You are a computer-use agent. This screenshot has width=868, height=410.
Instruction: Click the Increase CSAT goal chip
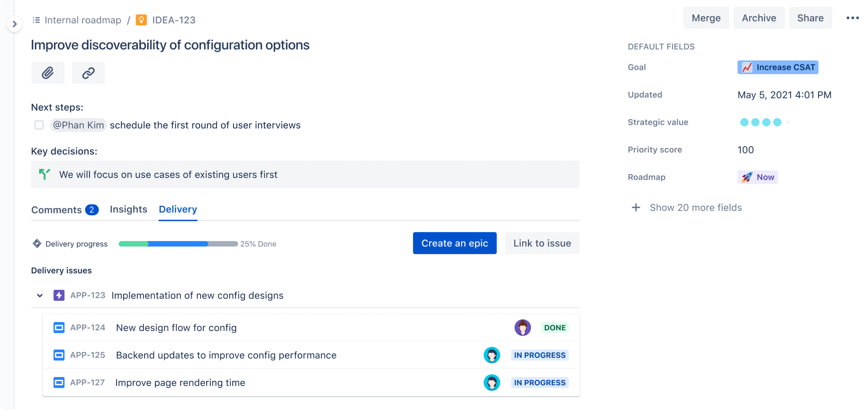point(777,67)
